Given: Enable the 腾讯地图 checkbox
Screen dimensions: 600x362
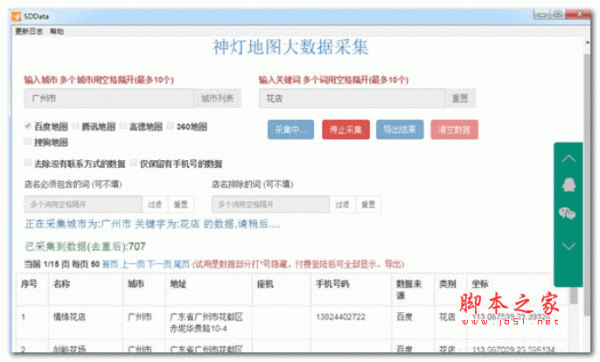Looking at the screenshot, I should pyautogui.click(x=75, y=126).
